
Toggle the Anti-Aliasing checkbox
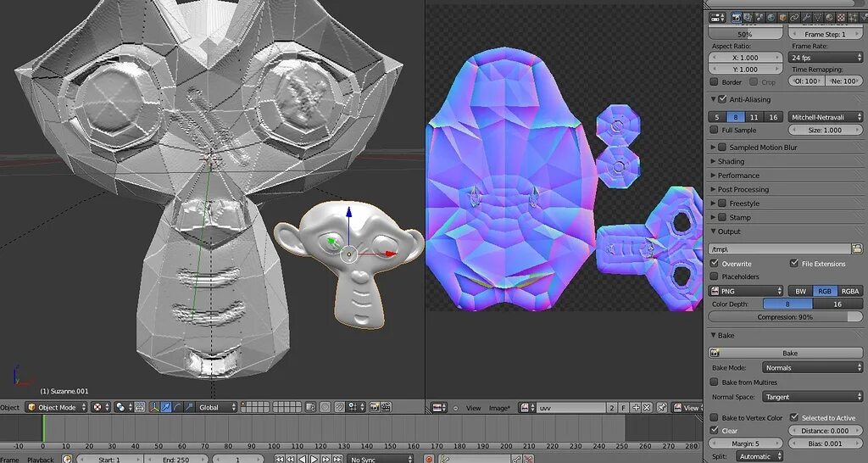click(x=722, y=100)
